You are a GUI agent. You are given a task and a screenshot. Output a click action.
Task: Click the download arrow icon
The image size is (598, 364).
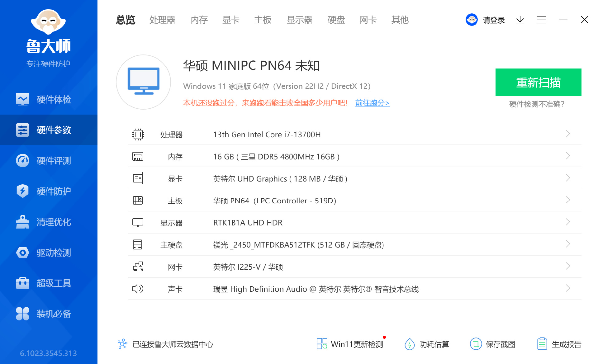[x=520, y=20]
